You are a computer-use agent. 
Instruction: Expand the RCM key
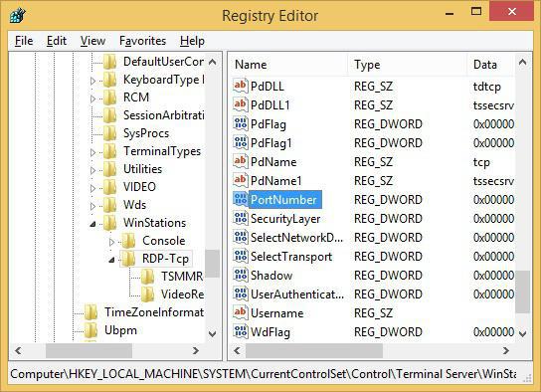click(x=92, y=98)
